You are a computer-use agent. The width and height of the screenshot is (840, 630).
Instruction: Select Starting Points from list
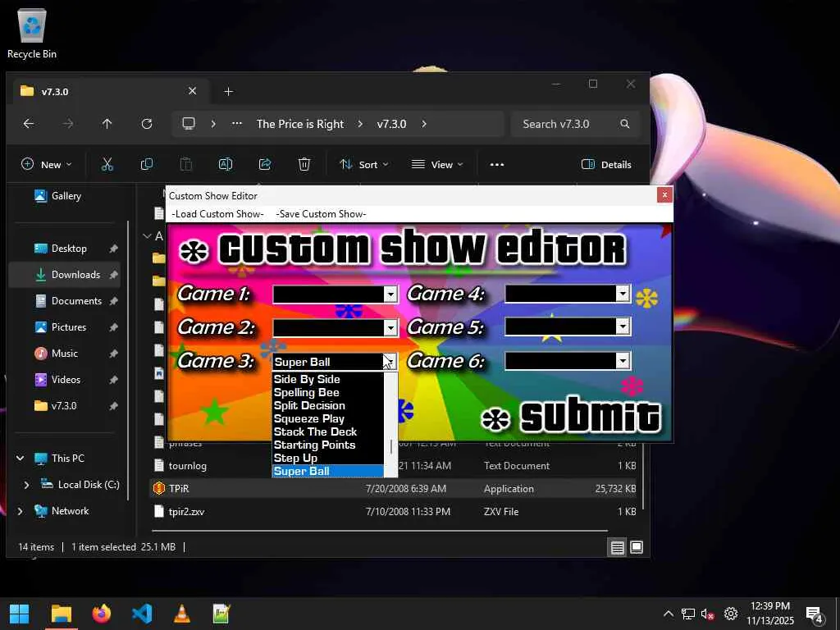328,445
